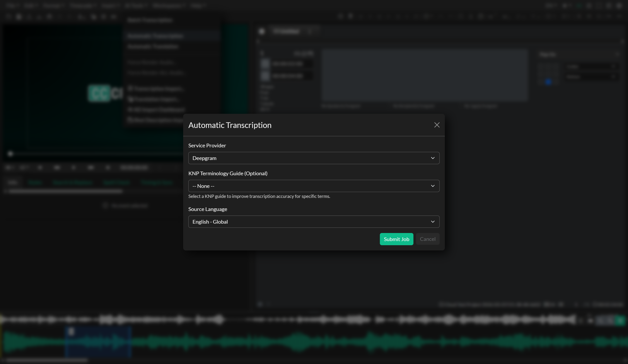Click the chevron on the English - Global selector

[433, 221]
